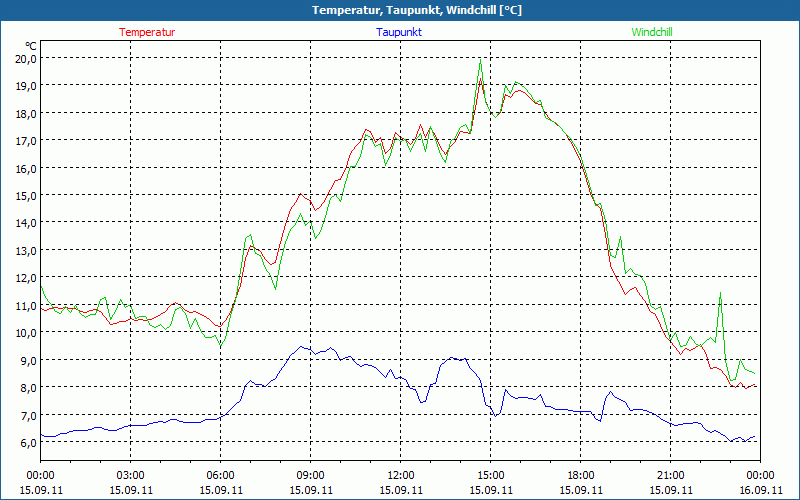Click the 15:00 time axis label
800x500 pixels.
[x=490, y=476]
